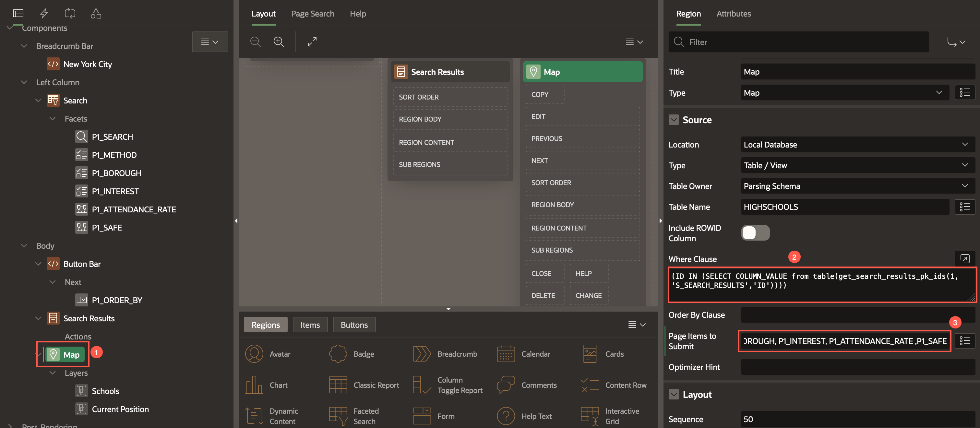Image resolution: width=980 pixels, height=428 pixels.
Task: Collapse the Facets tree node
Action: tap(53, 119)
